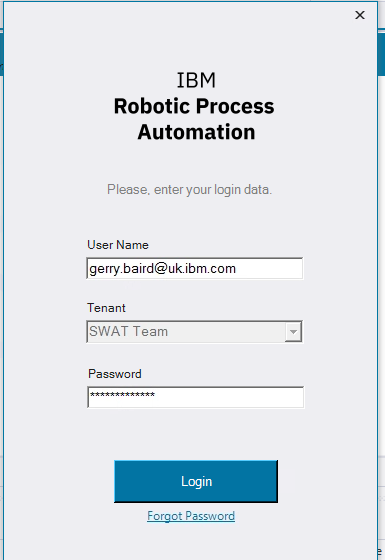The height and width of the screenshot is (560, 385).
Task: Close the IBM RPA login dialog
Action: click(360, 15)
